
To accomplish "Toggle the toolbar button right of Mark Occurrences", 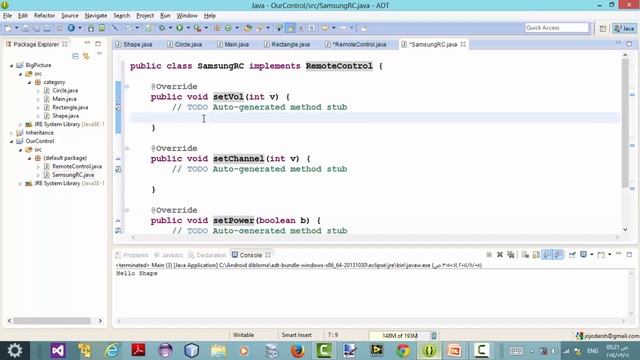I will click(x=301, y=28).
